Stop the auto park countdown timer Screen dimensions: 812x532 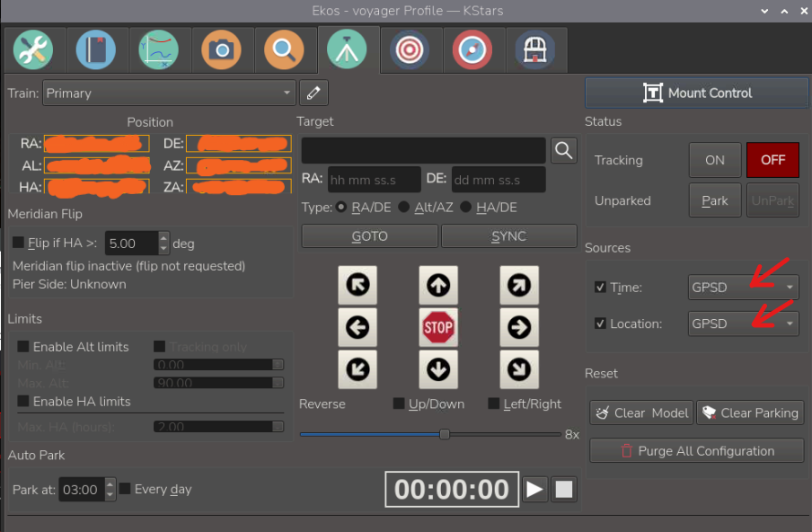(x=564, y=489)
